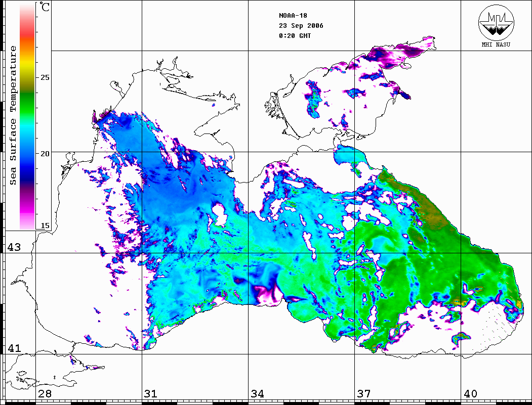
Task: Click longitude label 31
Action: pyautogui.click(x=151, y=393)
